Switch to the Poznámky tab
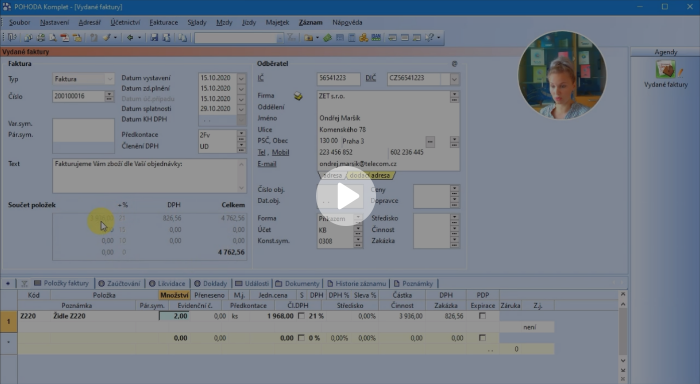The width and height of the screenshot is (700, 384). 413,284
